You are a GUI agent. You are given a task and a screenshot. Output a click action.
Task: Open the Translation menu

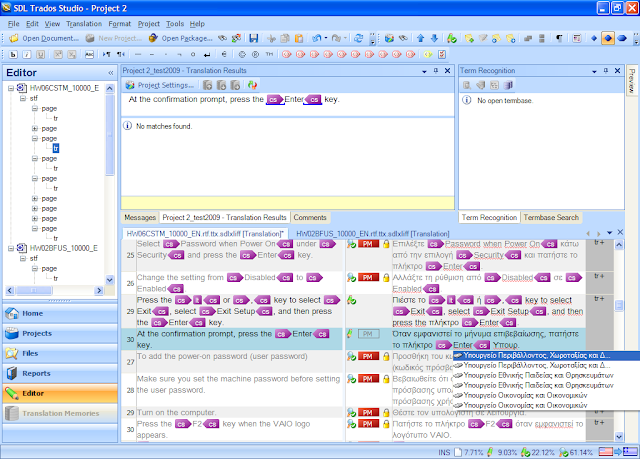84,24
